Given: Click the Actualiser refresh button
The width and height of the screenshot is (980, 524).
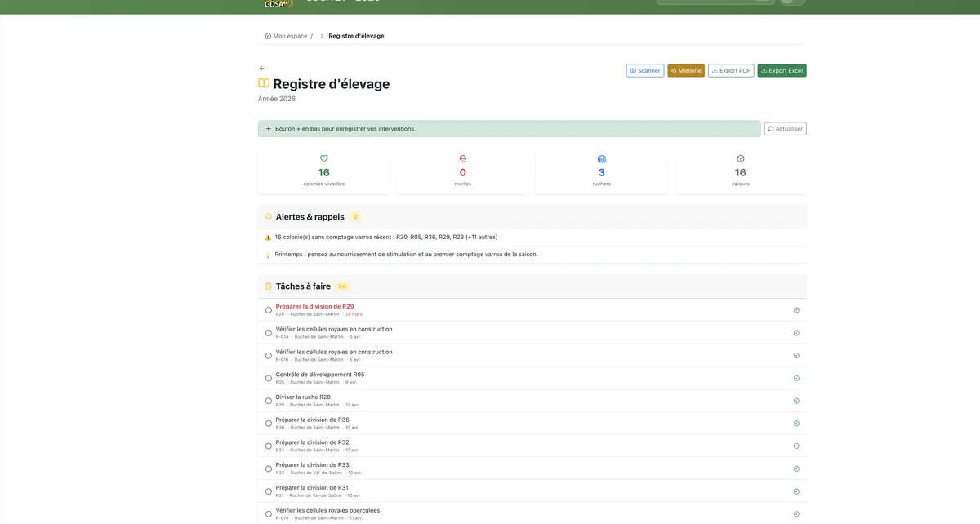Looking at the screenshot, I should [784, 128].
